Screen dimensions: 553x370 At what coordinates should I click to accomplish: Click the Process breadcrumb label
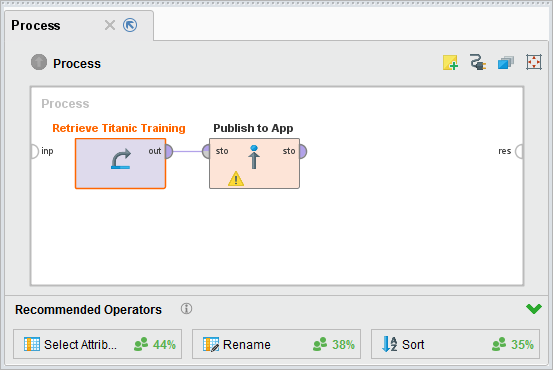[x=77, y=63]
